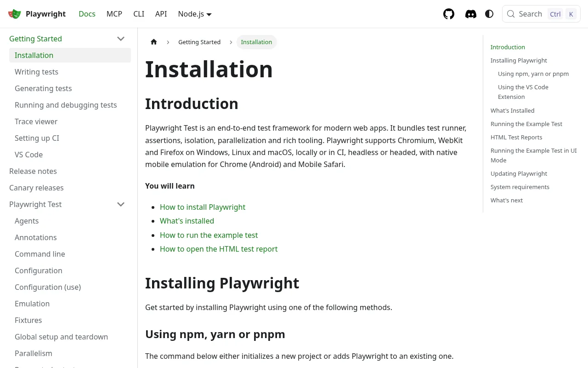Open the MCP nav item
This screenshot has height=368, width=588.
114,14
